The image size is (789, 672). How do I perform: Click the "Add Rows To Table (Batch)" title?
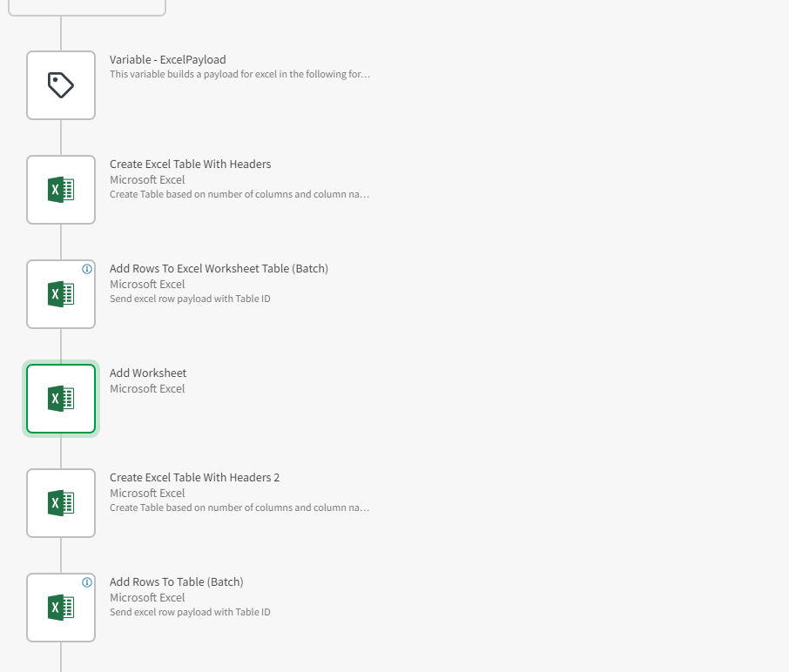tap(176, 582)
